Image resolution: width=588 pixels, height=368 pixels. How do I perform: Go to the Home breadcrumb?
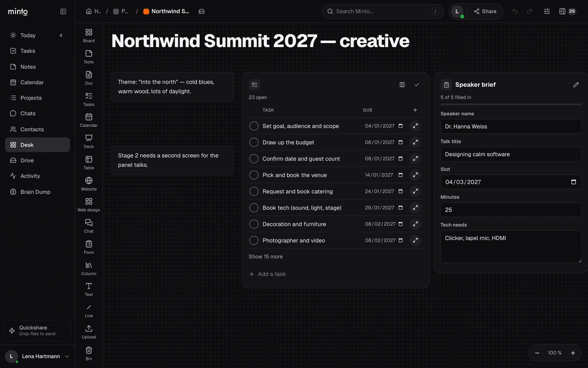coord(93,11)
